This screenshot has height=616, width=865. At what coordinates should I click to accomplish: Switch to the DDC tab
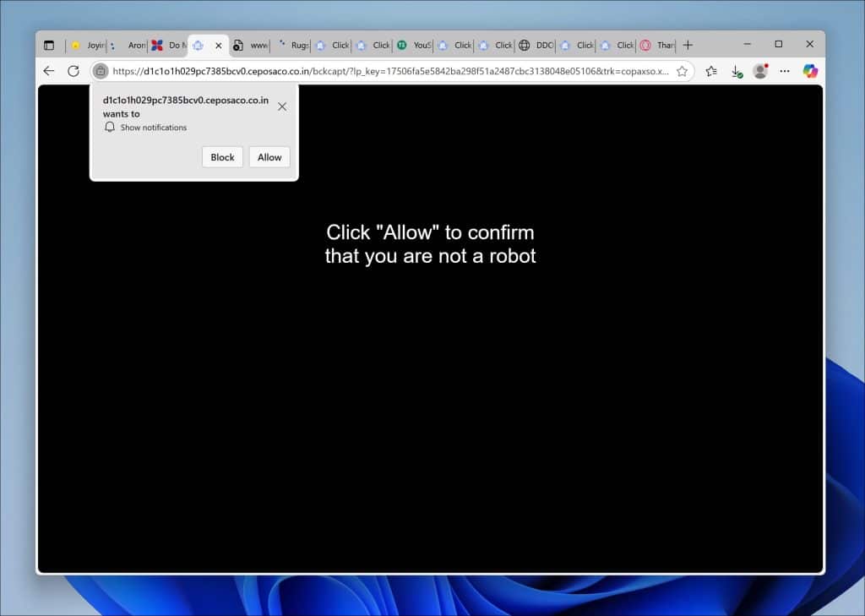click(x=536, y=46)
